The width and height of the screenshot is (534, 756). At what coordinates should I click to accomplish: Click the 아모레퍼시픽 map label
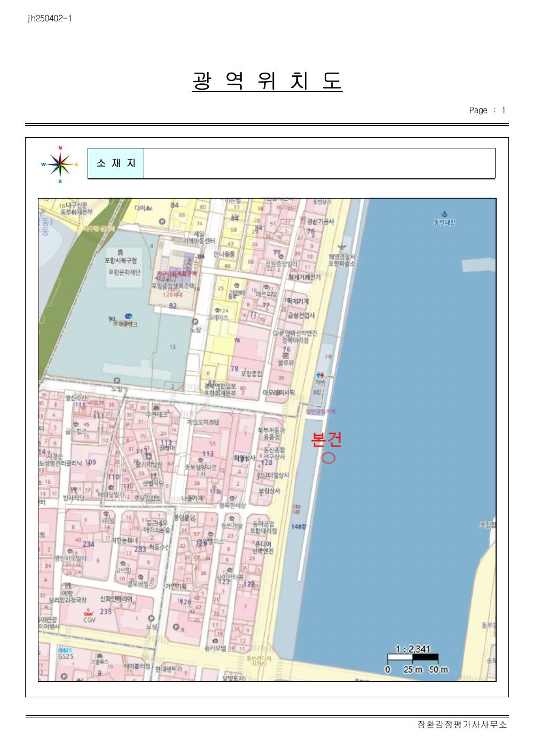279,392
